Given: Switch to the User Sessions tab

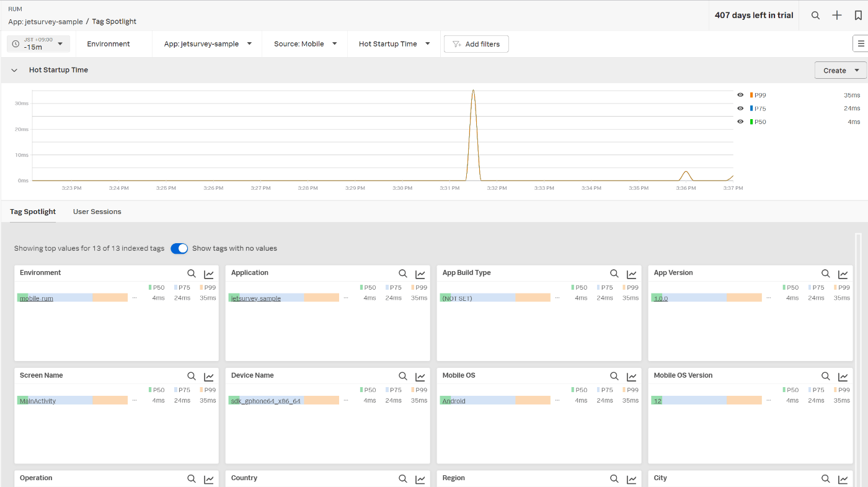Looking at the screenshot, I should click(x=97, y=212).
